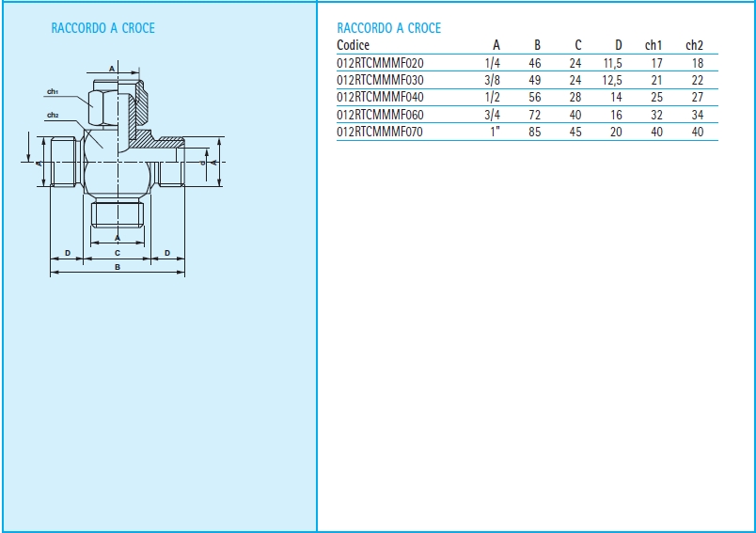The height and width of the screenshot is (533, 756).
Task: Click ch1 value 32
Action: click(656, 115)
